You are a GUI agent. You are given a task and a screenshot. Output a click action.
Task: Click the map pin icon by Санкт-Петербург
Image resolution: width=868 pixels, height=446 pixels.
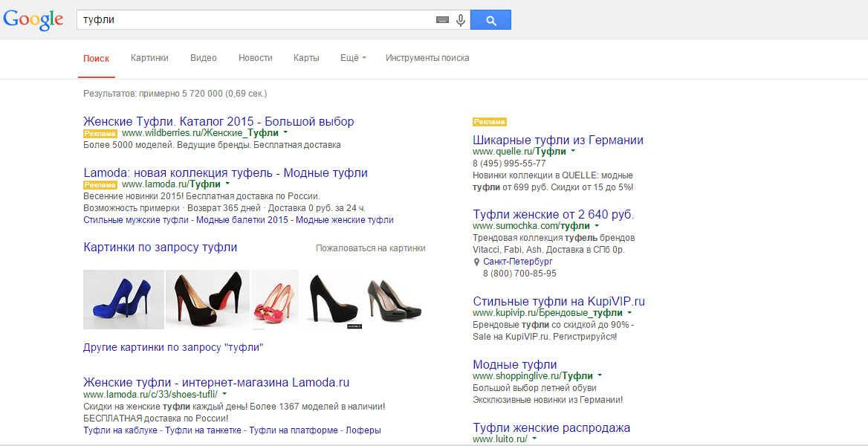476,262
